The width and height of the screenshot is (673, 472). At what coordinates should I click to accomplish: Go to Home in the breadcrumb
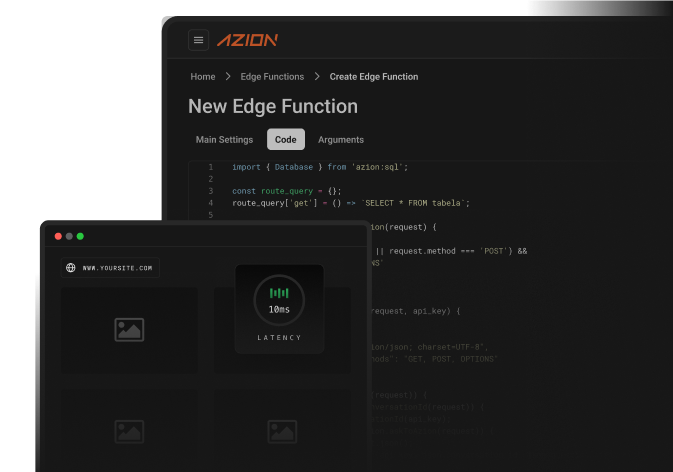pos(203,77)
